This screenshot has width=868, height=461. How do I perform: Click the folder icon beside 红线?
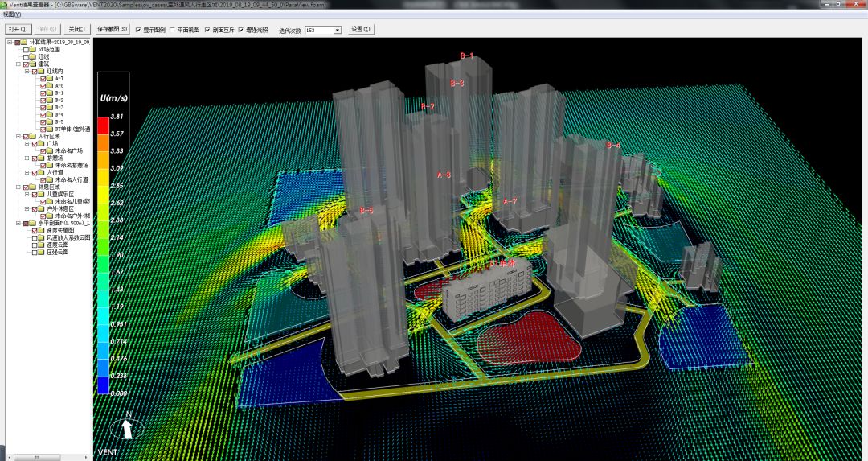point(32,56)
